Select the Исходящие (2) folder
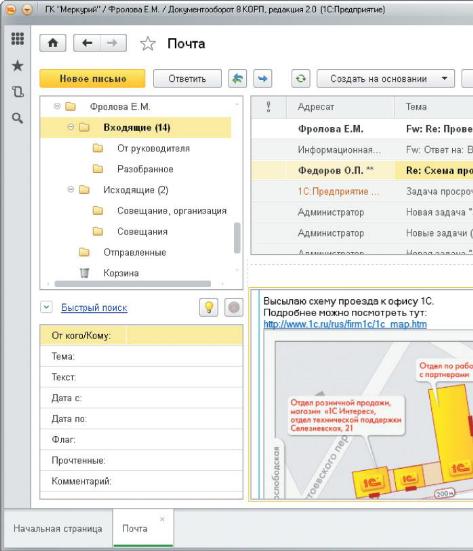 pyautogui.click(x=136, y=190)
